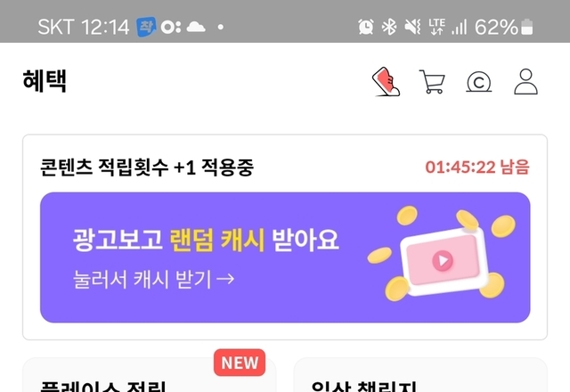
Task: Tap the blue 착 notification icon
Action: tap(146, 27)
